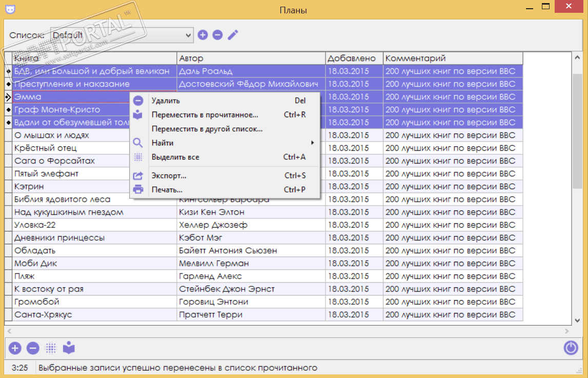The height and width of the screenshot is (378, 588).
Task: Select the book Крёстный отец
Action: click(71, 148)
